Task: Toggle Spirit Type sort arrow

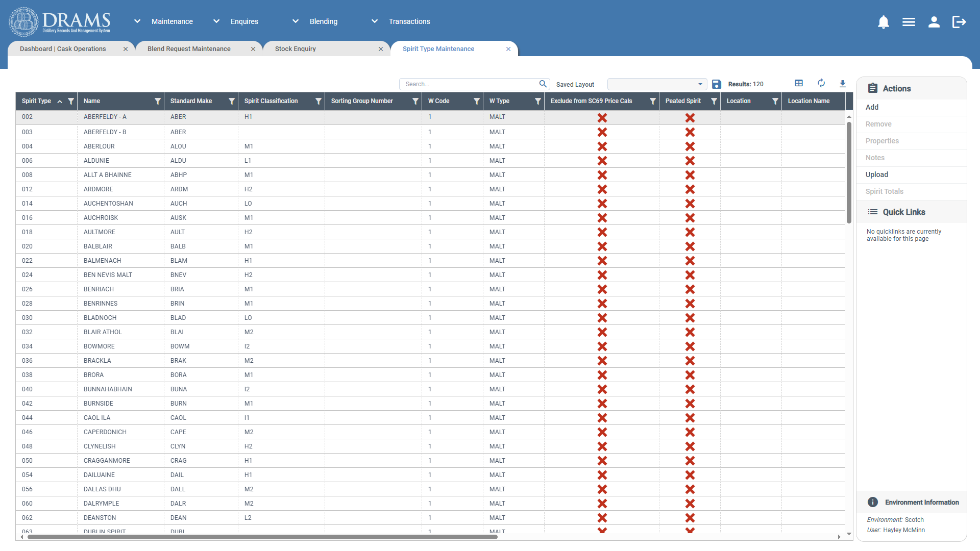Action: pyautogui.click(x=60, y=102)
